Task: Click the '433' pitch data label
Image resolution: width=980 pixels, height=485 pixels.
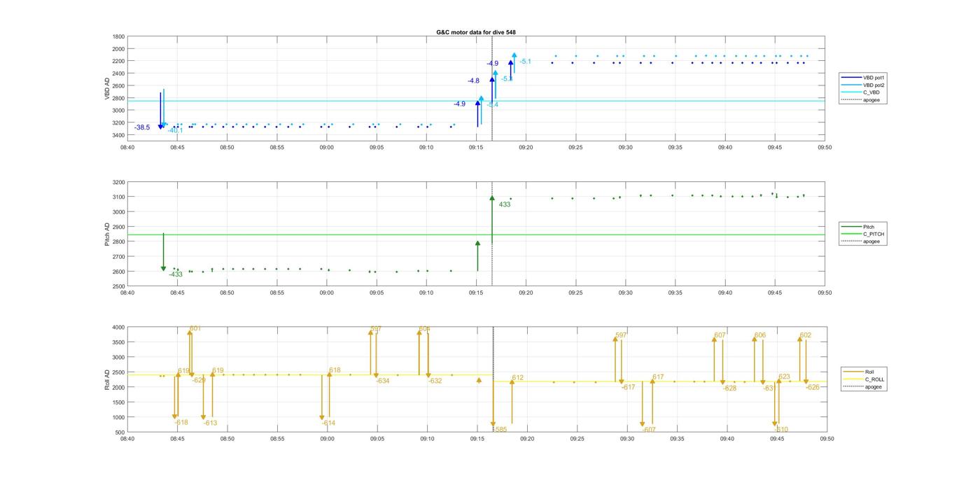Action: point(505,204)
